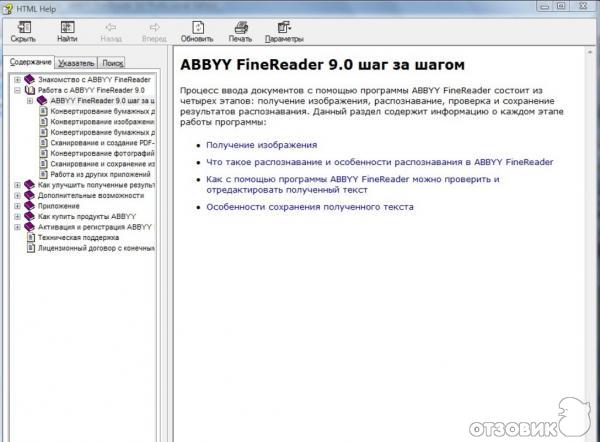Image resolution: width=600 pixels, height=442 pixels.
Task: Expand the Как купить продукты ABBYY node
Action: (x=17, y=216)
